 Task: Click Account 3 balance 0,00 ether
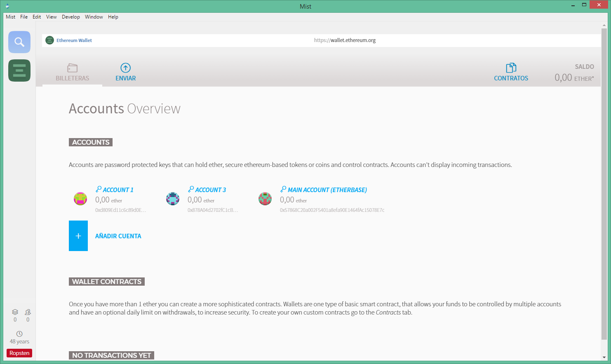click(201, 200)
